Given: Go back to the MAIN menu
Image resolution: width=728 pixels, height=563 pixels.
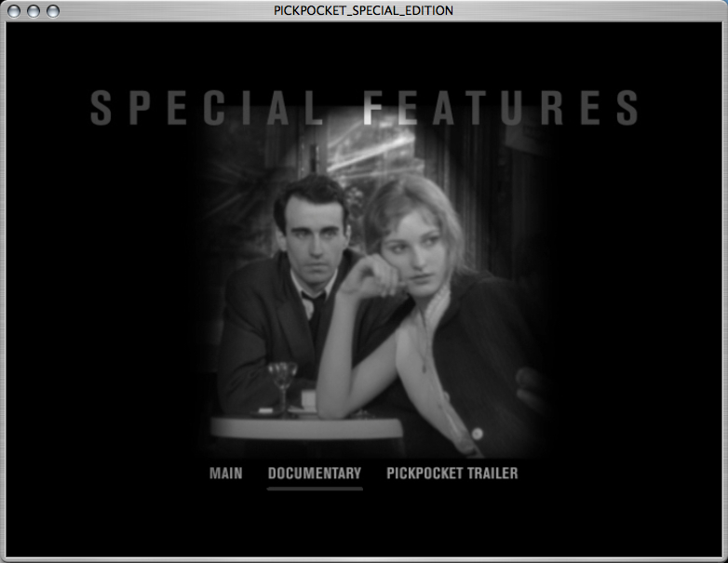Looking at the screenshot, I should (225, 473).
